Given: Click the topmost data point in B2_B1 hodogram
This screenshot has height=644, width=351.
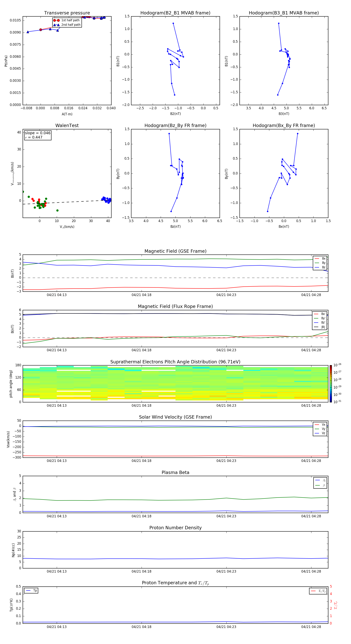Looking at the screenshot, I should coord(173,23).
